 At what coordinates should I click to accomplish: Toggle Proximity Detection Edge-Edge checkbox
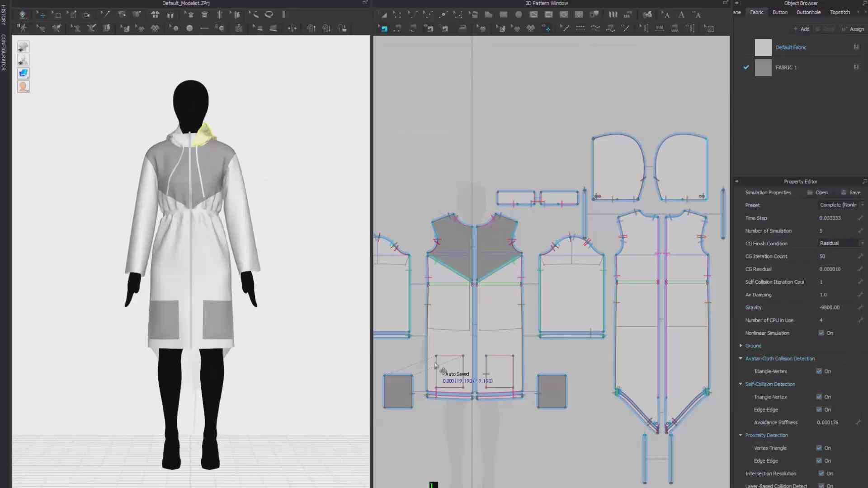click(x=819, y=461)
